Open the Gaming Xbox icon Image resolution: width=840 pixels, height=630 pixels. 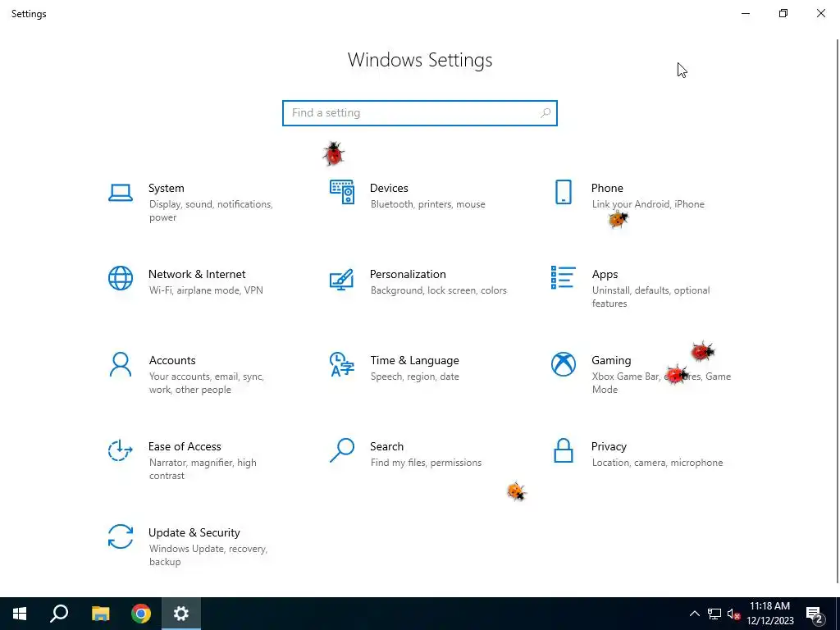coord(563,364)
